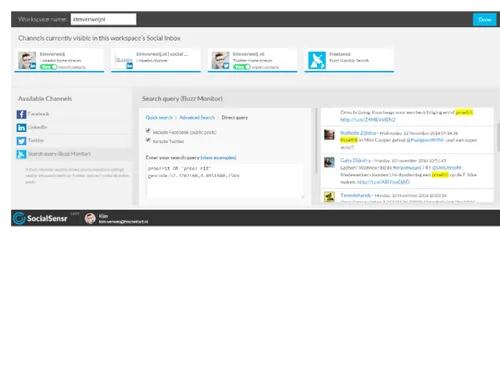Toggle import contacts on kimverweij LinkedIn card
The image size is (500, 375).
coord(48,67)
